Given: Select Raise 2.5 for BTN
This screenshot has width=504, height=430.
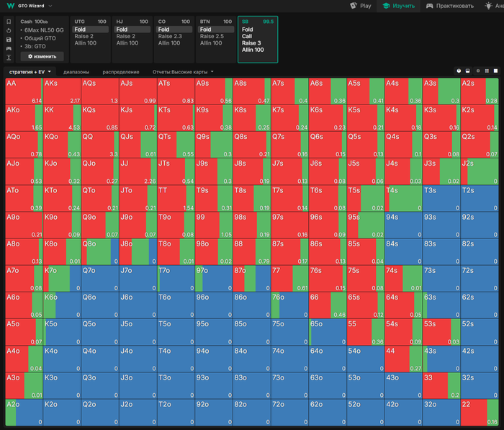Looking at the screenshot, I should click(212, 36).
